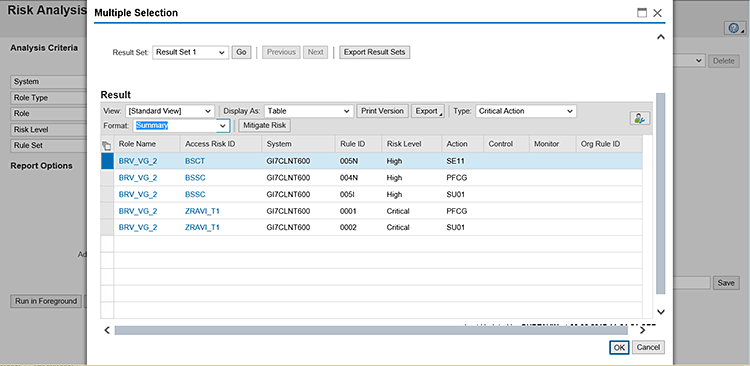Screen dimensions: 750x366
Task: Click the vertical scrollbar of the Result area
Action: click(661, 193)
